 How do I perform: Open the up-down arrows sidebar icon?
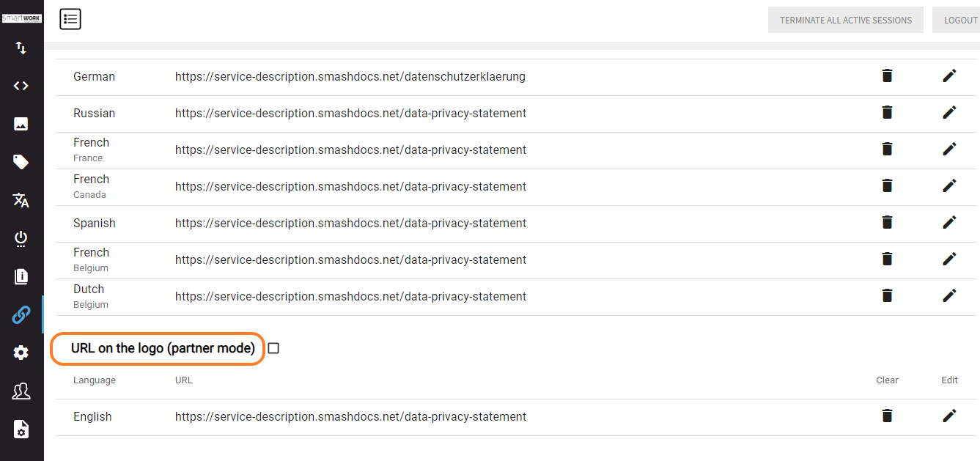21,48
